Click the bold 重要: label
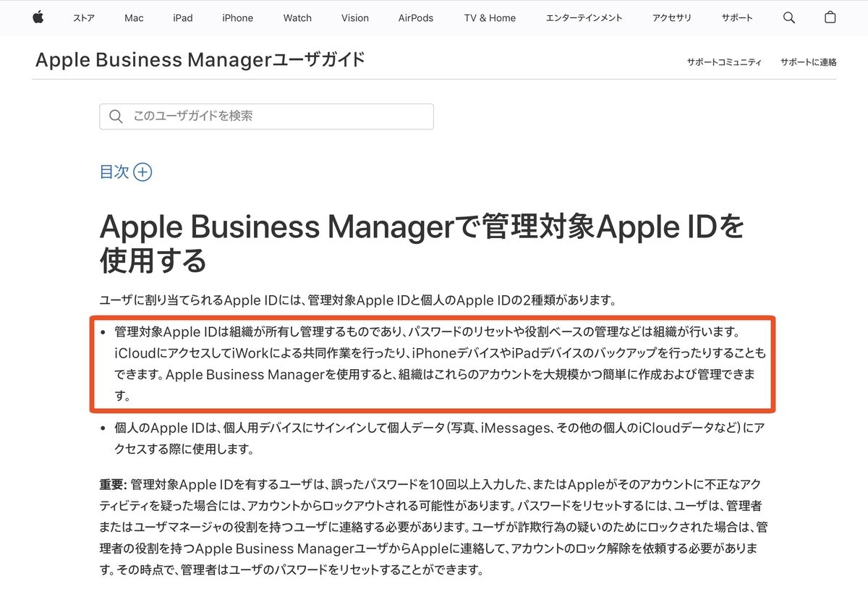Screen dimensions: 868x592 click(113, 484)
